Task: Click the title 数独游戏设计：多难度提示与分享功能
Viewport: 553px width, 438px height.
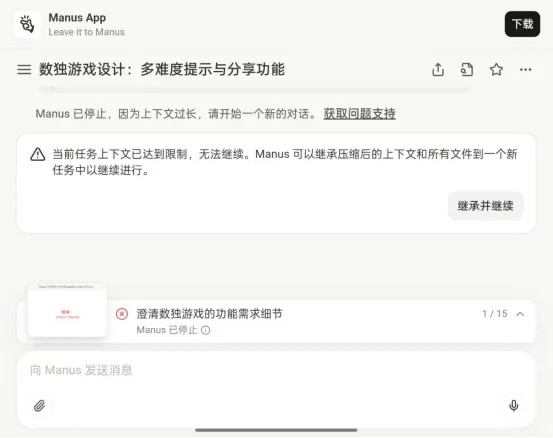Action: point(162,69)
